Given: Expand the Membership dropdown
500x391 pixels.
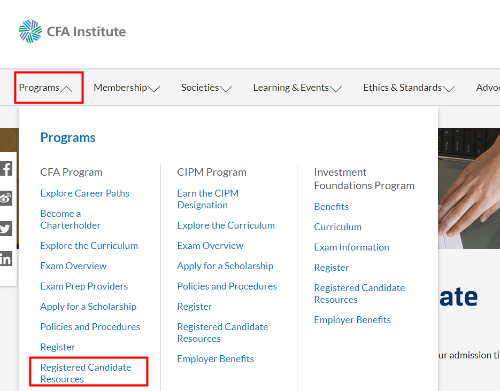Looking at the screenshot, I should point(127,88).
